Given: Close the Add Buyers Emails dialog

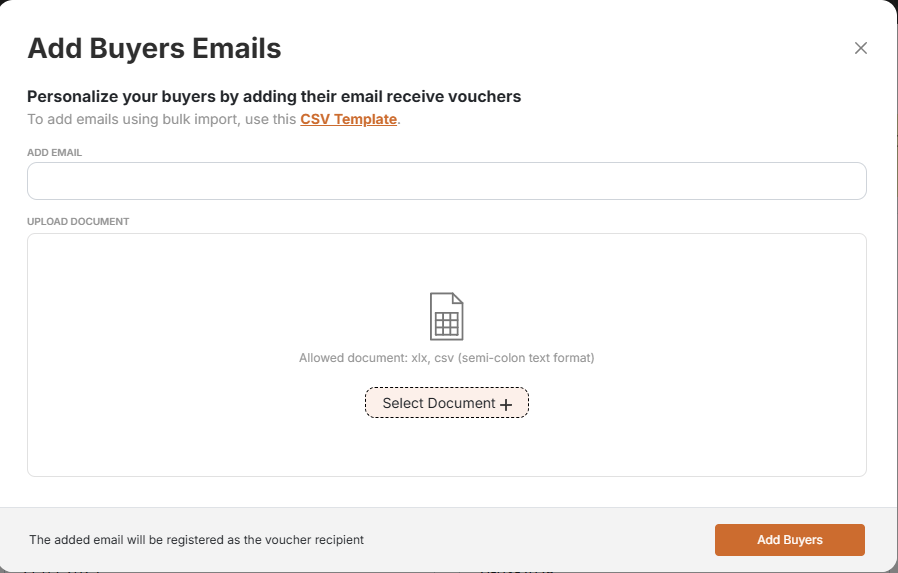Looking at the screenshot, I should (x=860, y=48).
